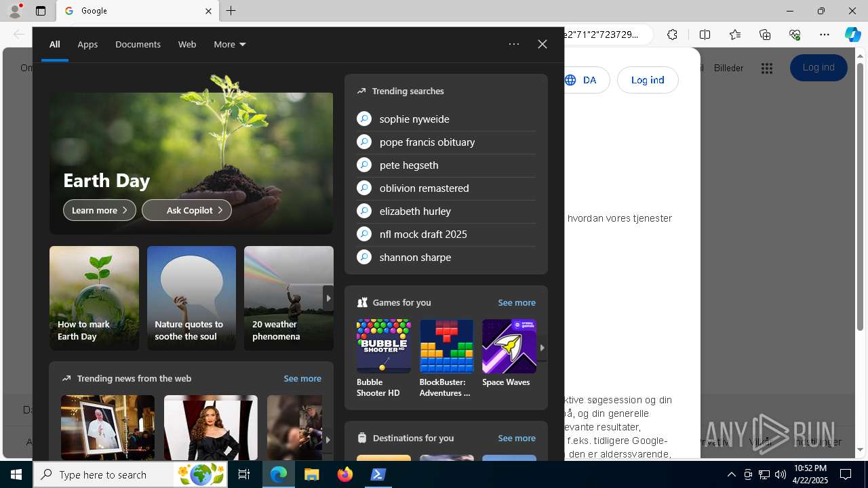
Task: Open Windows Start menu
Action: click(x=16, y=474)
